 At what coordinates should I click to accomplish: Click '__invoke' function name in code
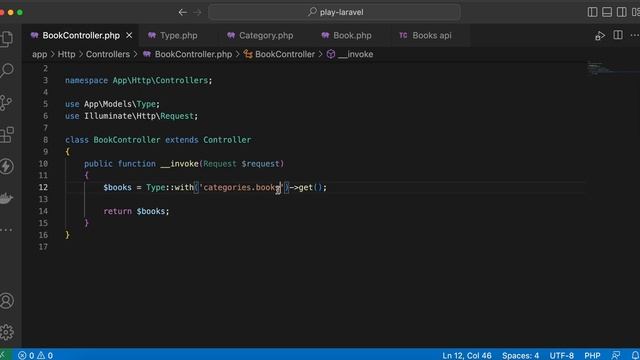[180, 164]
